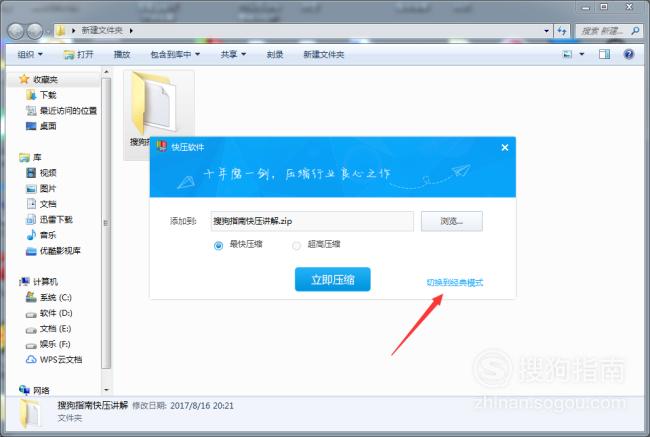Click the folder icon in details pane
The image size is (650, 437).
[x=30, y=413]
